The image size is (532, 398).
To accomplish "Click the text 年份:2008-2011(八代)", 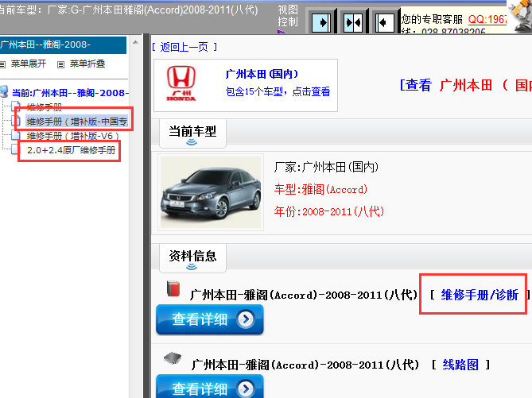I will 328,211.
